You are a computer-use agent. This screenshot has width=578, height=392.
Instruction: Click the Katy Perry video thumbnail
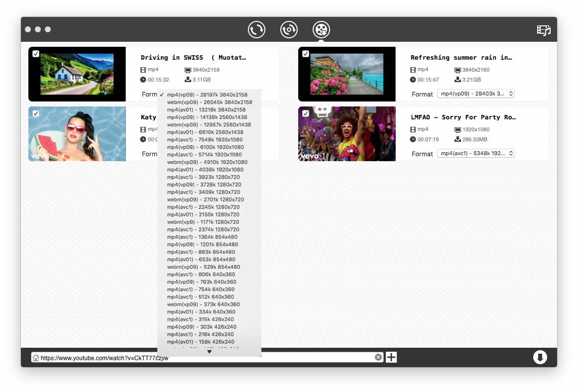[x=77, y=134]
